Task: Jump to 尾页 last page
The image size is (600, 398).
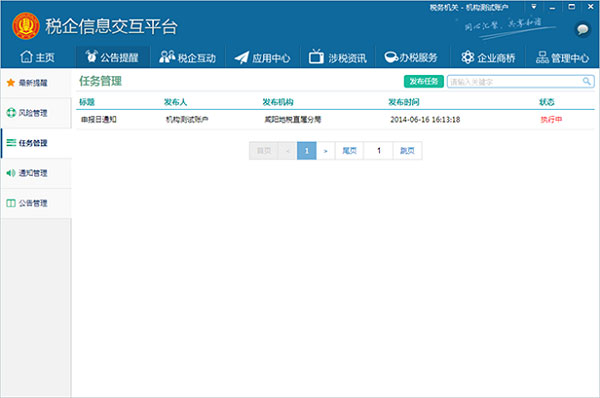Action: point(349,151)
